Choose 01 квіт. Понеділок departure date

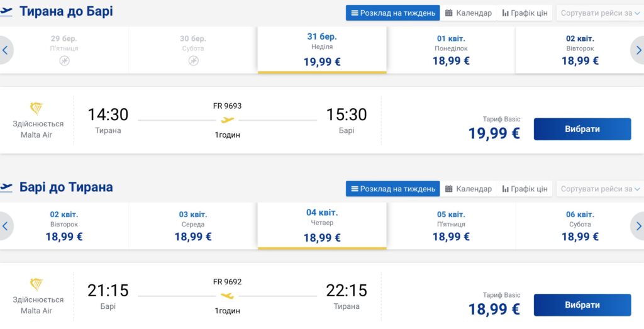pos(451,50)
